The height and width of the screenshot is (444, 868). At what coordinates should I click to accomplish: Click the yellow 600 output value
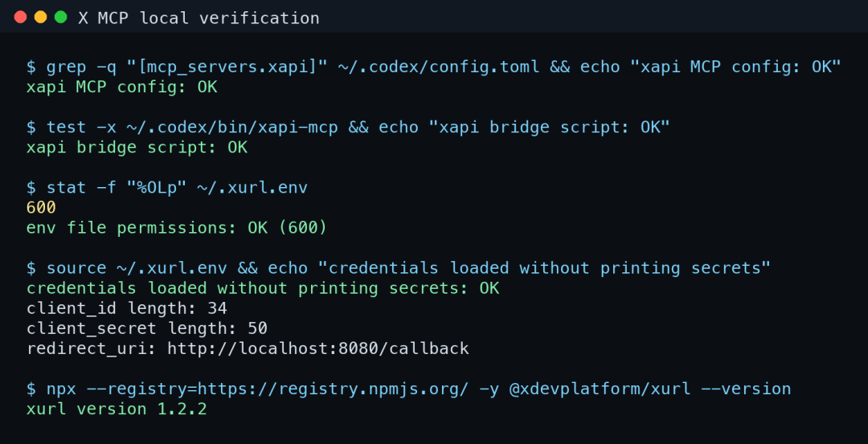pyautogui.click(x=41, y=208)
